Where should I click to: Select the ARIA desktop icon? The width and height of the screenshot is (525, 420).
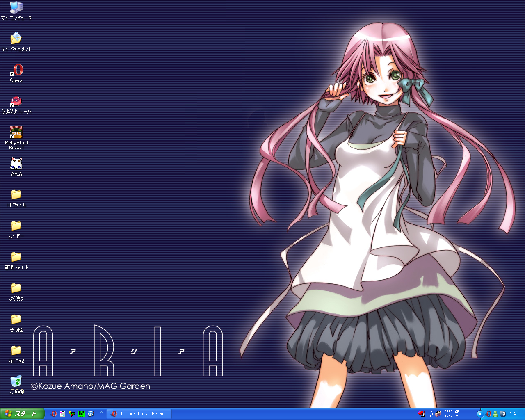(16, 167)
